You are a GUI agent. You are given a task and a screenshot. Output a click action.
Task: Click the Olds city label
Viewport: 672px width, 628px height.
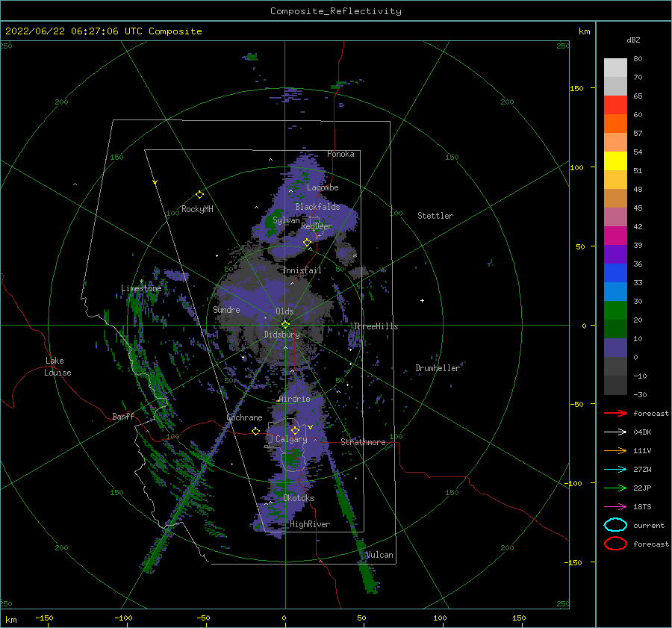click(284, 311)
